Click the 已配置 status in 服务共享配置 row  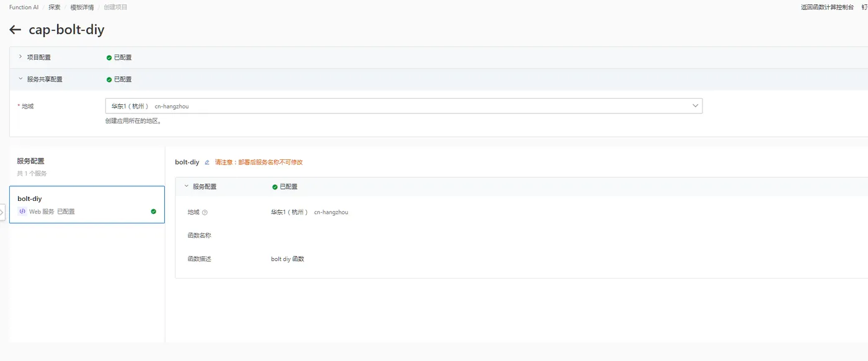click(x=123, y=79)
